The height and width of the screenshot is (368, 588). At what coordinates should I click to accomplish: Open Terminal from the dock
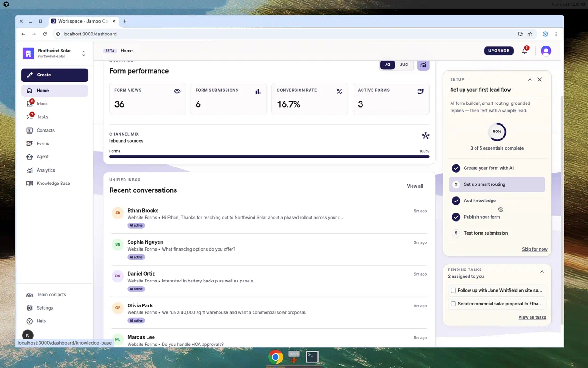coord(312,357)
